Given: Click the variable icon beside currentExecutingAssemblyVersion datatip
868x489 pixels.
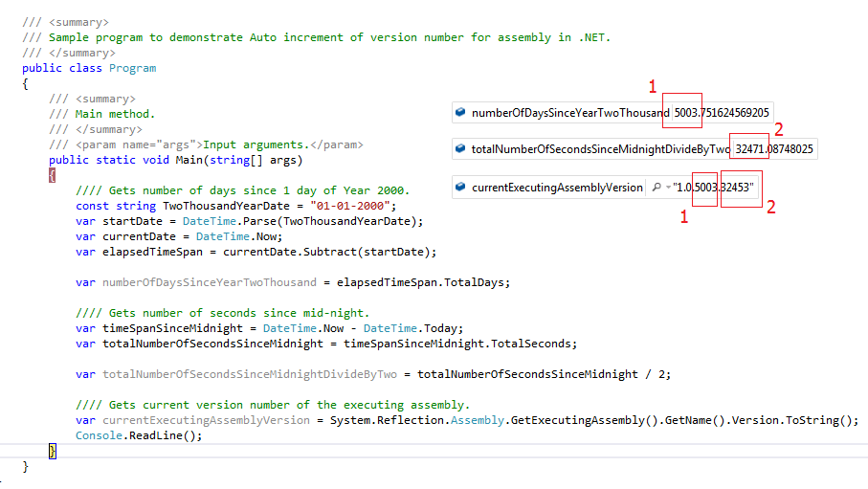Looking at the screenshot, I should (x=460, y=188).
